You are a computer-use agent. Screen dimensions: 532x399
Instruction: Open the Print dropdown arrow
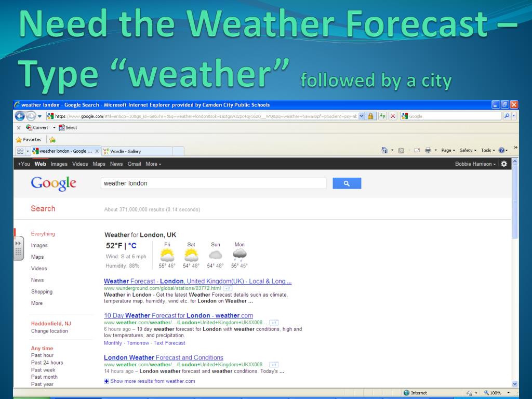coord(436,150)
